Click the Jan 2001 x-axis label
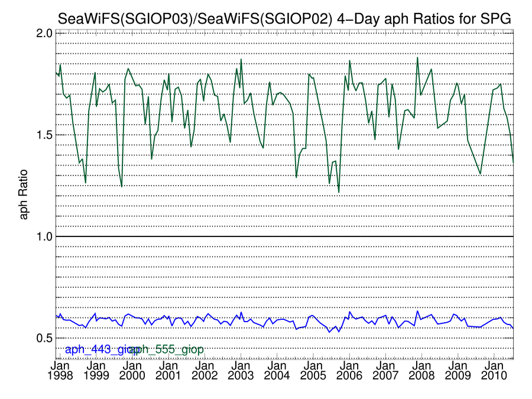532x399 pixels. (168, 371)
